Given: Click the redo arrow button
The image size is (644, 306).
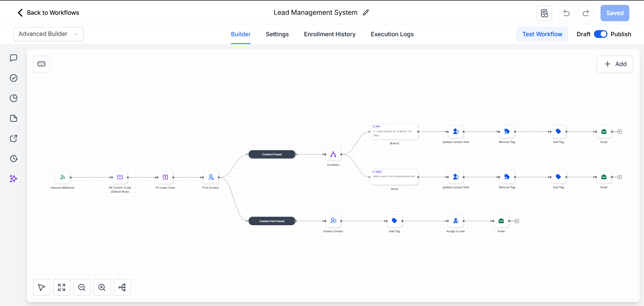Looking at the screenshot, I should 586,13.
